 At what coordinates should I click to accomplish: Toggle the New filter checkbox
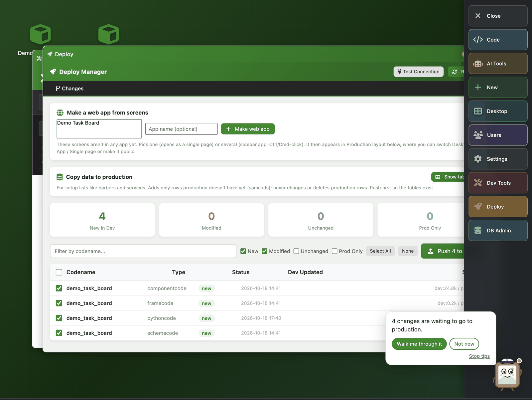tap(243, 251)
